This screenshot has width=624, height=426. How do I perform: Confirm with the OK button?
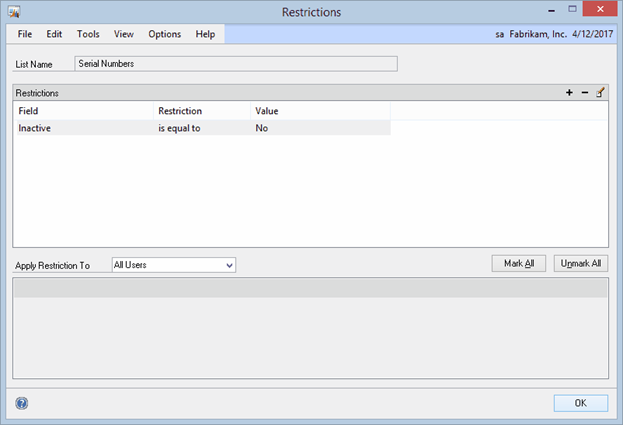pos(581,403)
